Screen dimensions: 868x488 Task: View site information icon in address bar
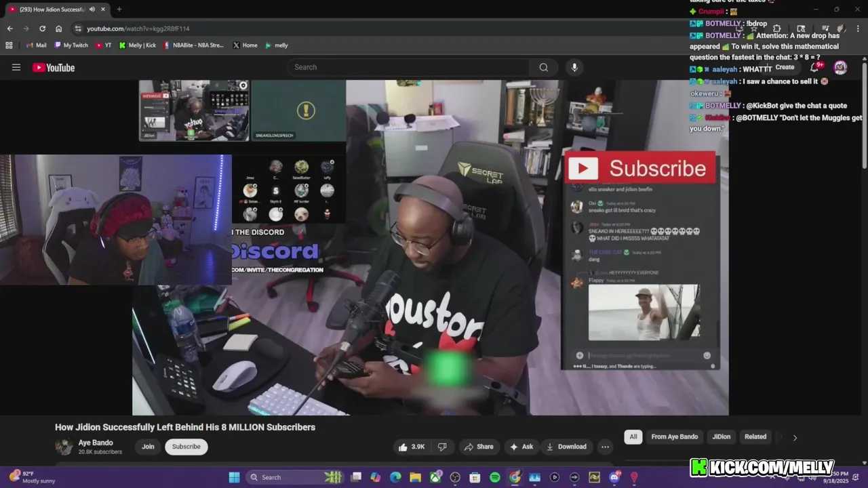78,28
